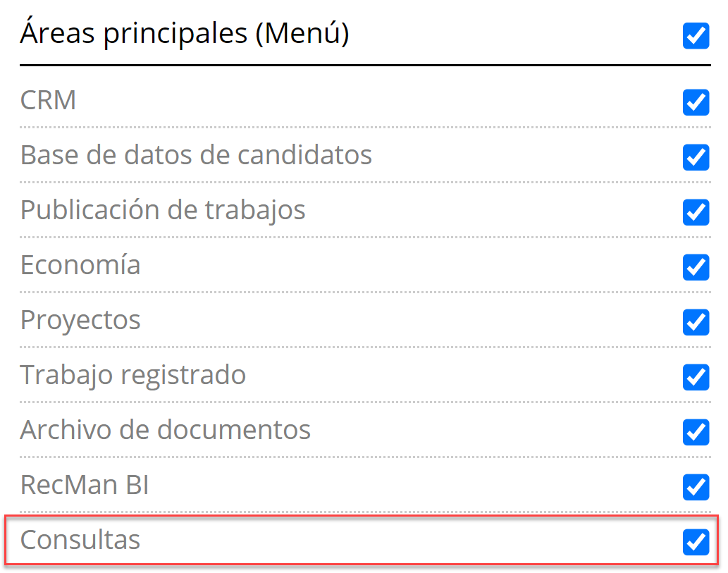Viewport: 728px width, 573px height.
Task: Click the Áreas principales (Menú) heading
Action: 185,34
